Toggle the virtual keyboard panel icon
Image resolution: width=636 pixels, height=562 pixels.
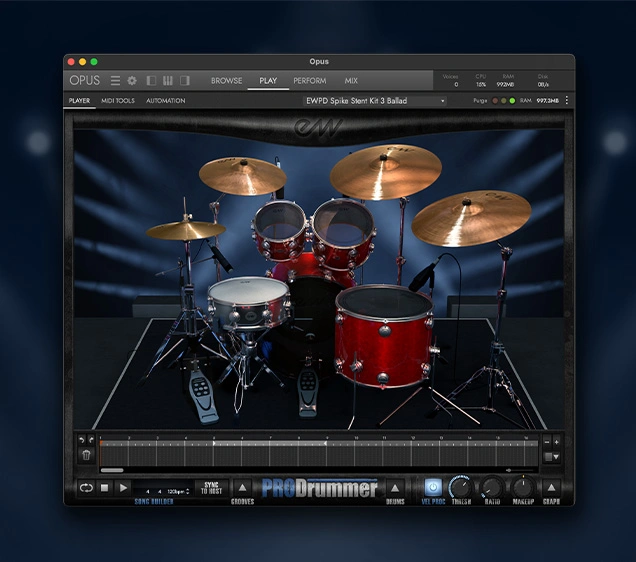click(x=168, y=81)
